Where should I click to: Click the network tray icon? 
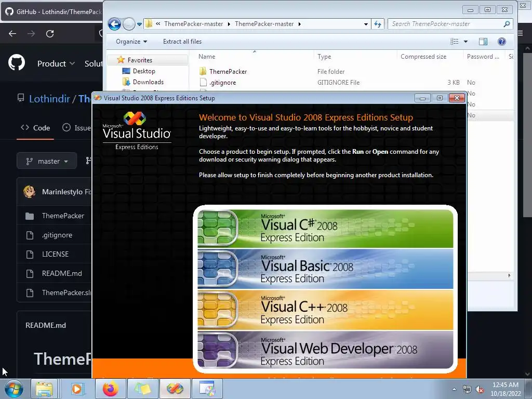pos(467,390)
